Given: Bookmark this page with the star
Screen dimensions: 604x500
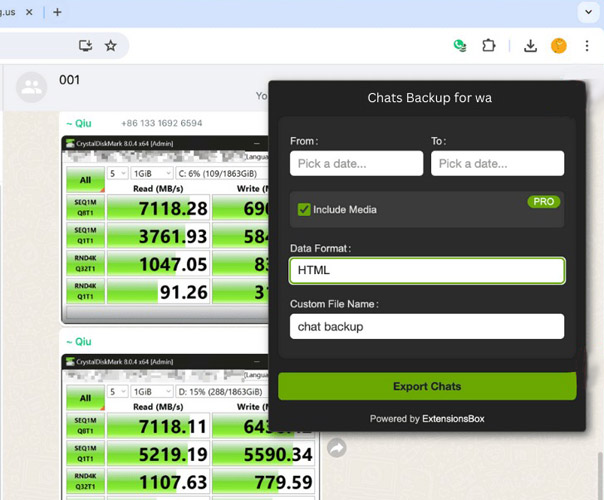Looking at the screenshot, I should 111,46.
